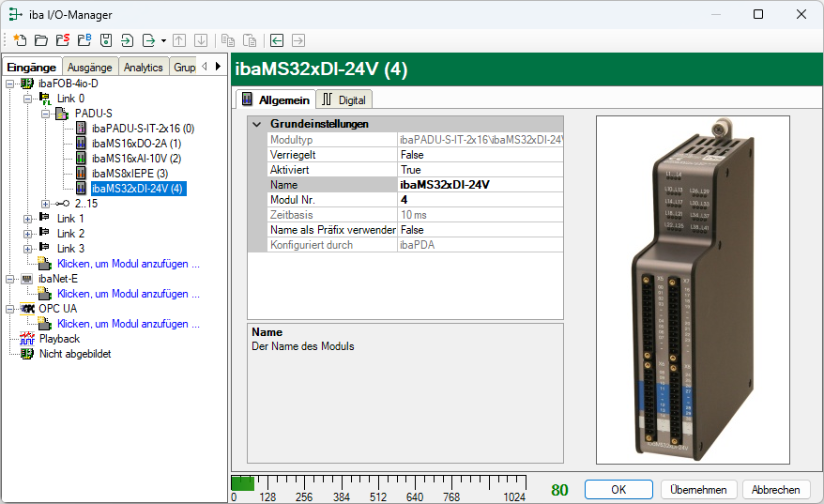This screenshot has height=504, width=824.
Task: Click the open folder toolbar icon
Action: (x=40, y=40)
